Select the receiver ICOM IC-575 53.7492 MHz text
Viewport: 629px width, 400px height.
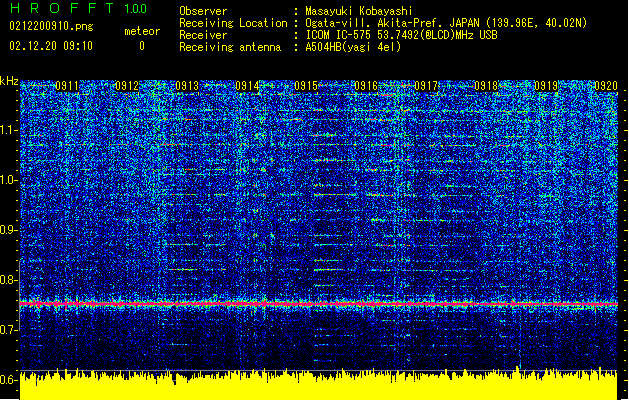coord(401,35)
